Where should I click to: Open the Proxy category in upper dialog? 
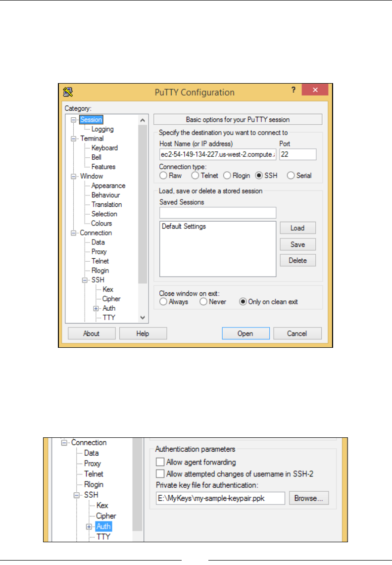coord(99,251)
